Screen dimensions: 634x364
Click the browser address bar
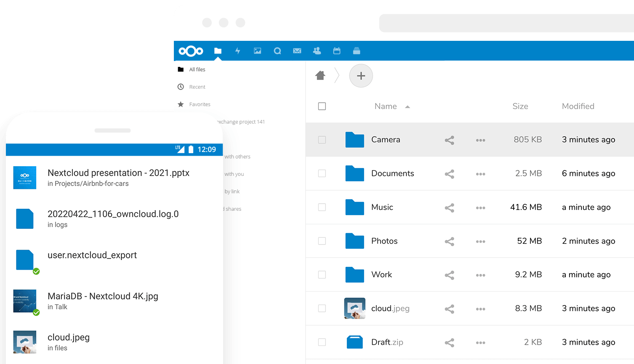pyautogui.click(x=506, y=23)
